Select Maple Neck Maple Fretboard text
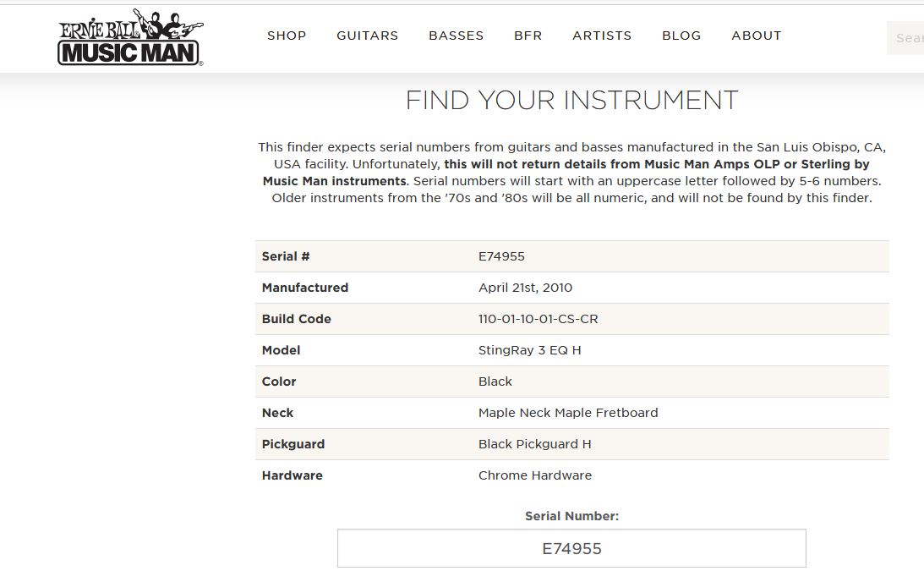This screenshot has width=924, height=571. (568, 413)
